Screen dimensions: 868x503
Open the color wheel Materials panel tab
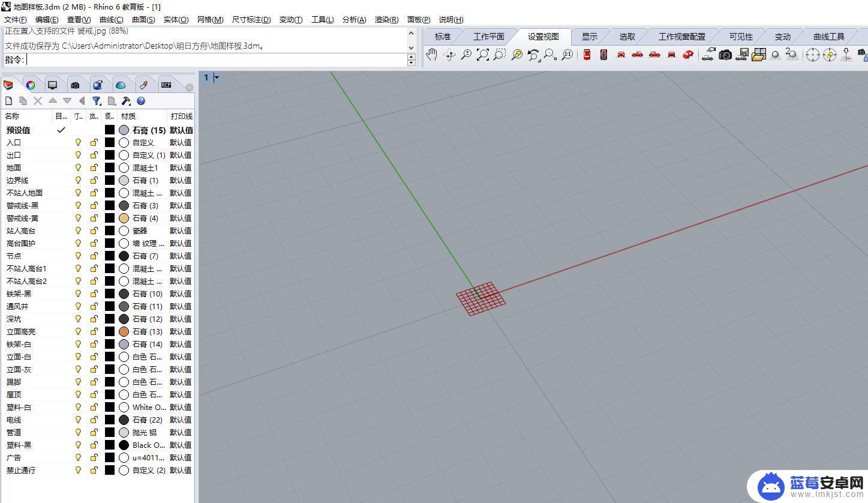(x=30, y=85)
